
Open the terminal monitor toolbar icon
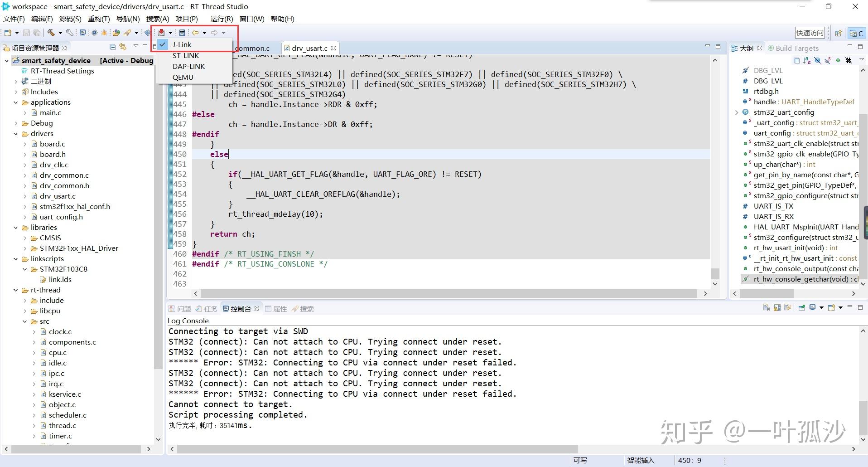coord(82,33)
